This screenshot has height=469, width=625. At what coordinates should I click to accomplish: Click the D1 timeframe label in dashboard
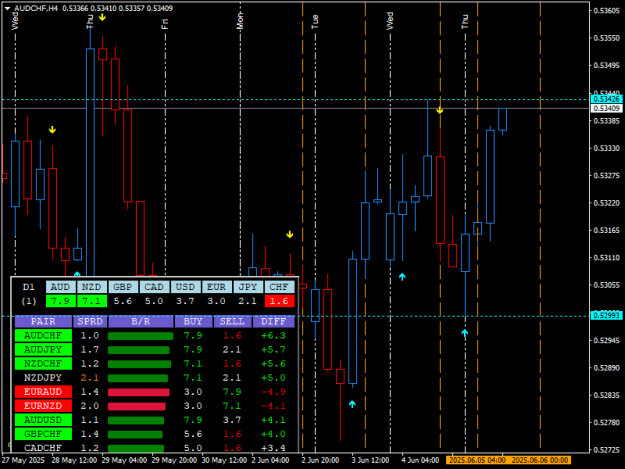pyautogui.click(x=29, y=287)
